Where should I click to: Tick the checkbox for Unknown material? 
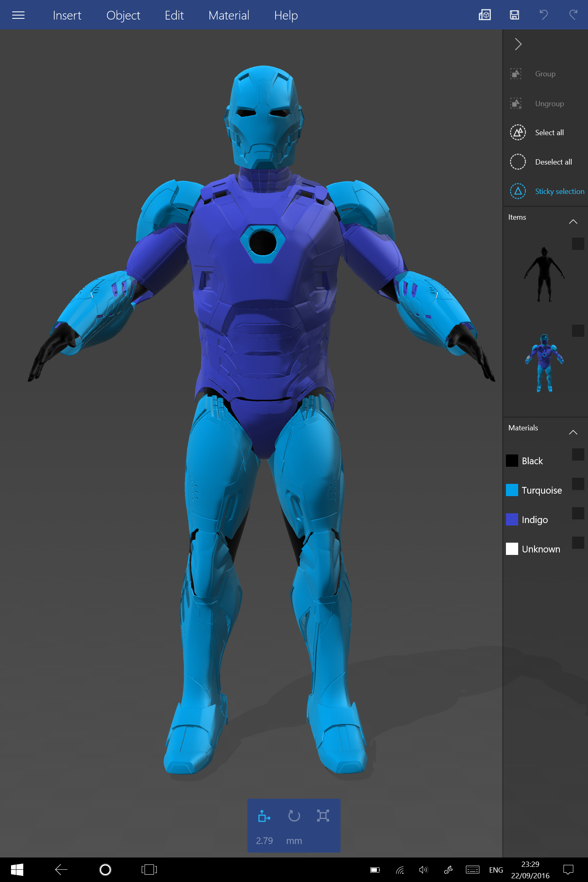coord(578,542)
